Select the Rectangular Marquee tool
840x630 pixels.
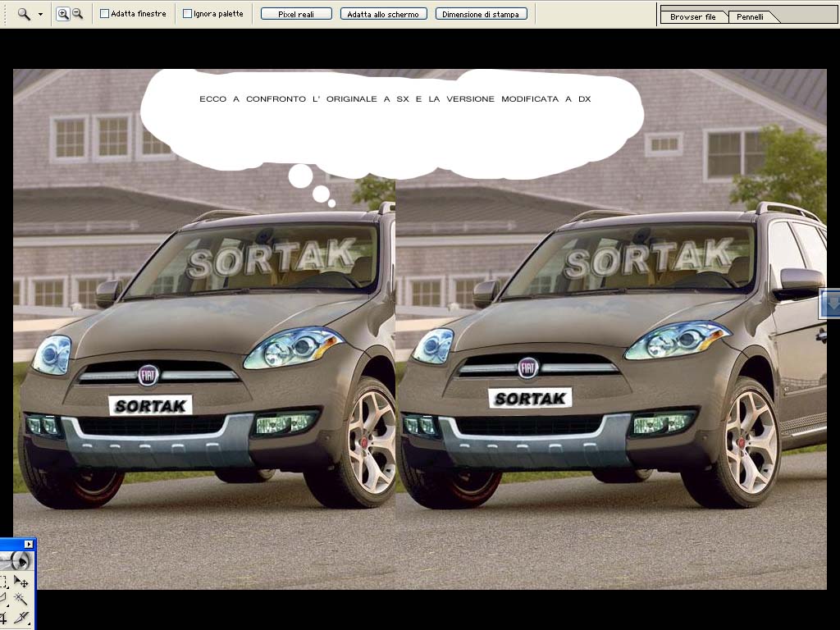(x=4, y=582)
